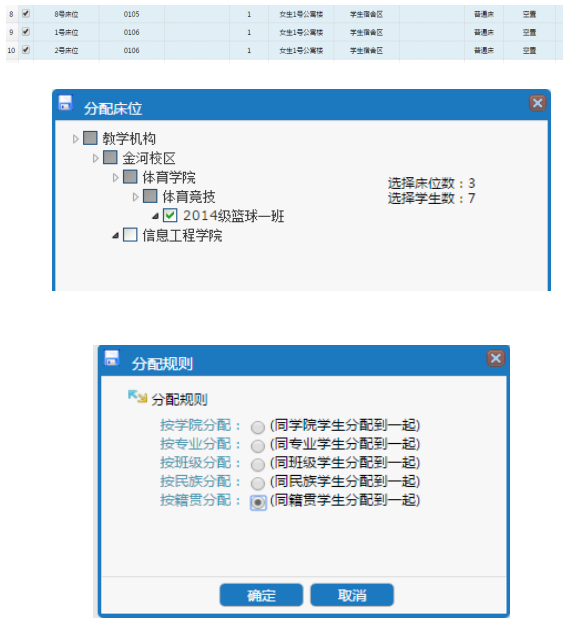Check the 信息工程学院 checkbox
Image resolution: width=570 pixels, height=630 pixels.
130,235
